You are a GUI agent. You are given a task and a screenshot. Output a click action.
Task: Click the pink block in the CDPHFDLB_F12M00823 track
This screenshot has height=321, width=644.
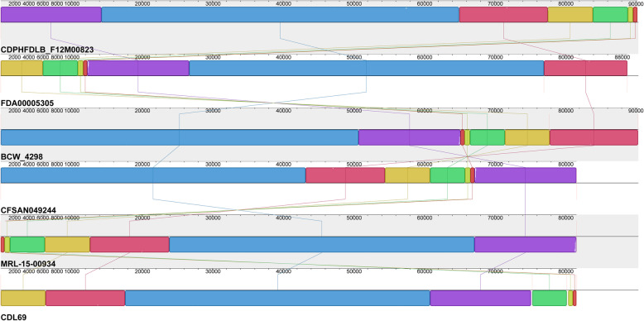[503, 14]
